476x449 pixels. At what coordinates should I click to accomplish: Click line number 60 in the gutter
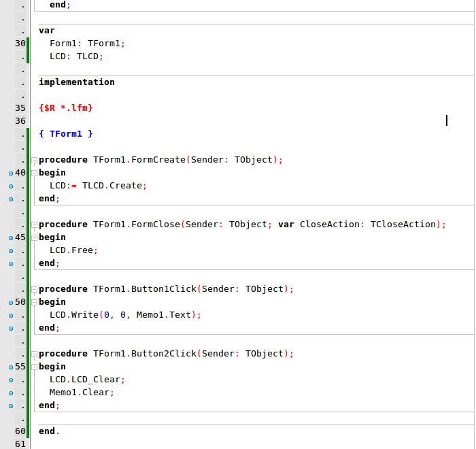coord(20,431)
